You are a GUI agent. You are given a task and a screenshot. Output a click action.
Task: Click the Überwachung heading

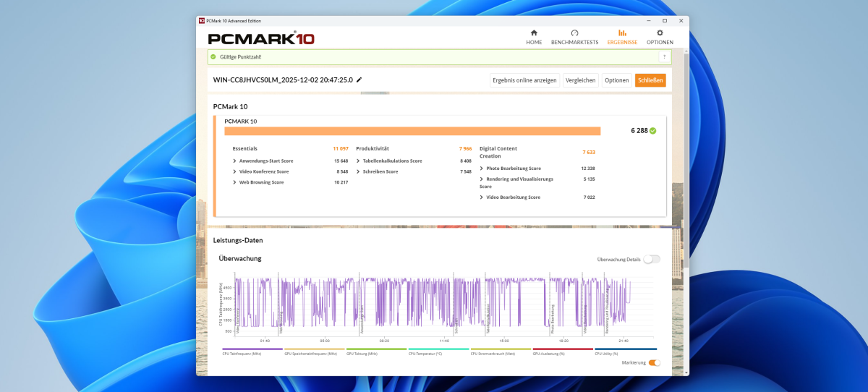click(x=240, y=258)
